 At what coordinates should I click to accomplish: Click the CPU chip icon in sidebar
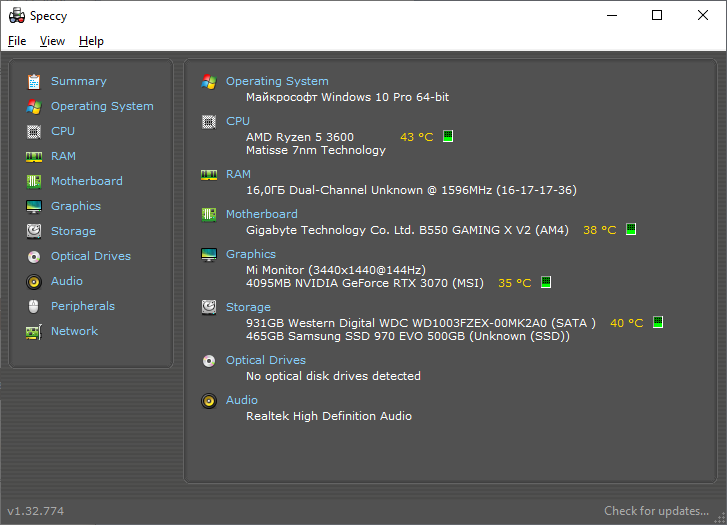(x=34, y=131)
